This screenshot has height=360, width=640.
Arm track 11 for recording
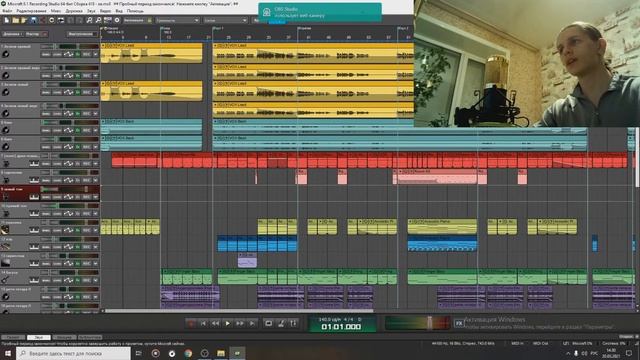tap(87, 230)
